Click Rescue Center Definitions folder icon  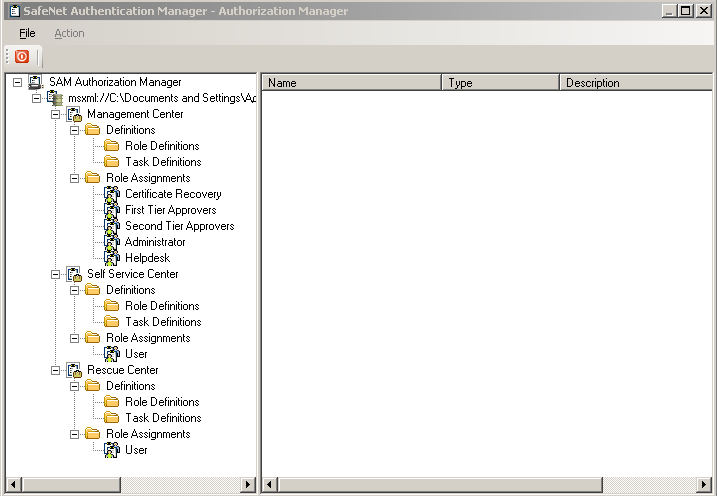click(x=92, y=386)
